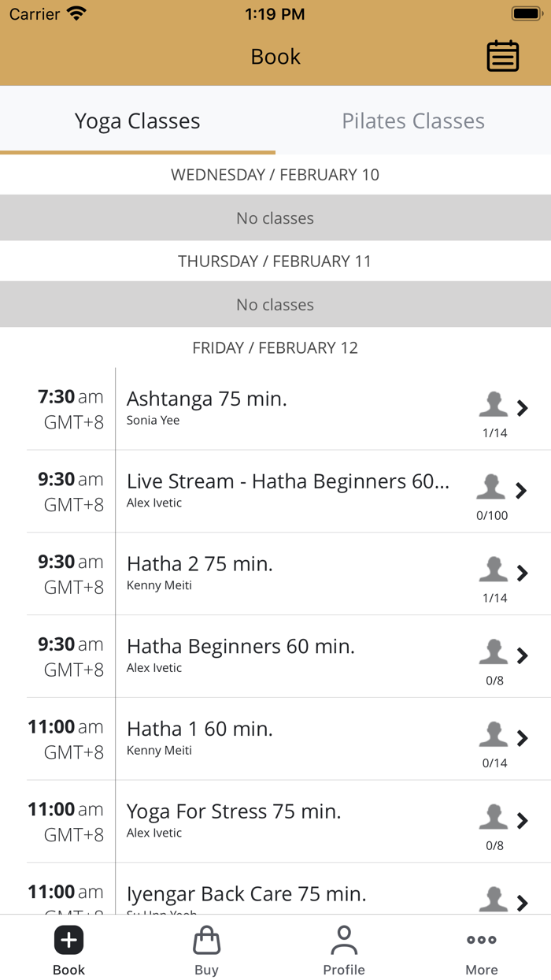The height and width of the screenshot is (980, 551).
Task: Open the More ellipsis icon
Action: coord(481,940)
